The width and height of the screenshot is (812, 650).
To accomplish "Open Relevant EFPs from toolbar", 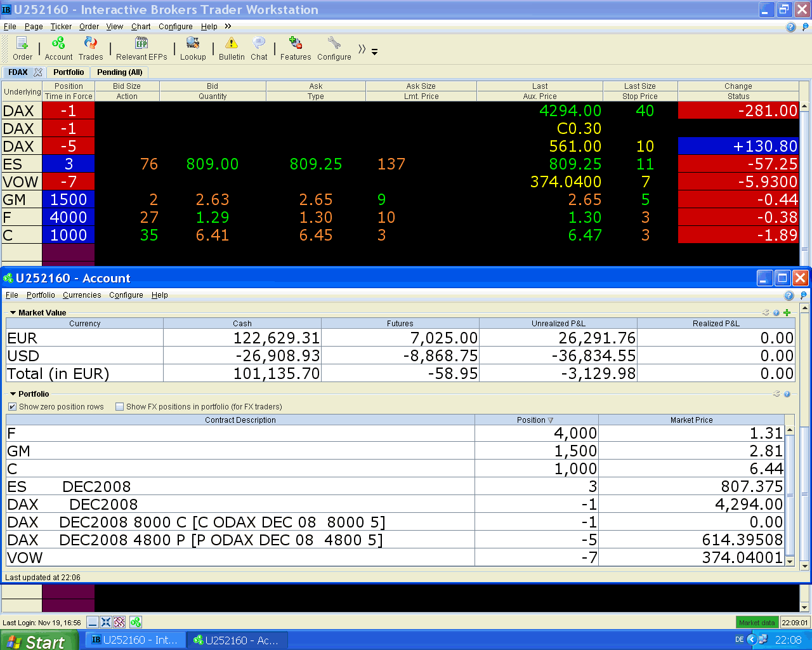I will [141, 48].
